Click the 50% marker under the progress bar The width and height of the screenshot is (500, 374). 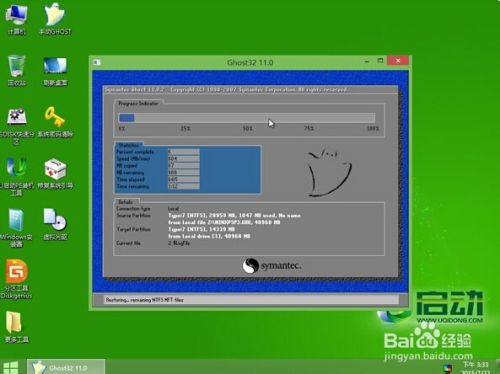tap(247, 128)
